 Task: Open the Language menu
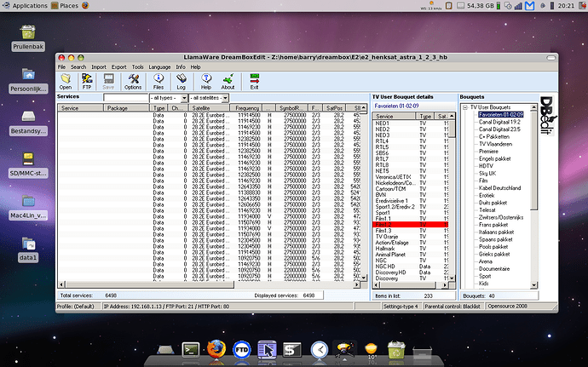tap(159, 66)
